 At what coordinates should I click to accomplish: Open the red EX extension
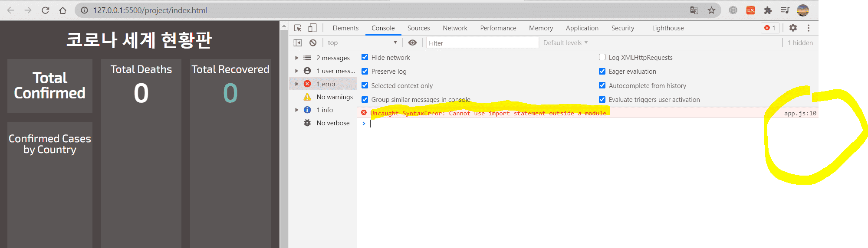(750, 10)
